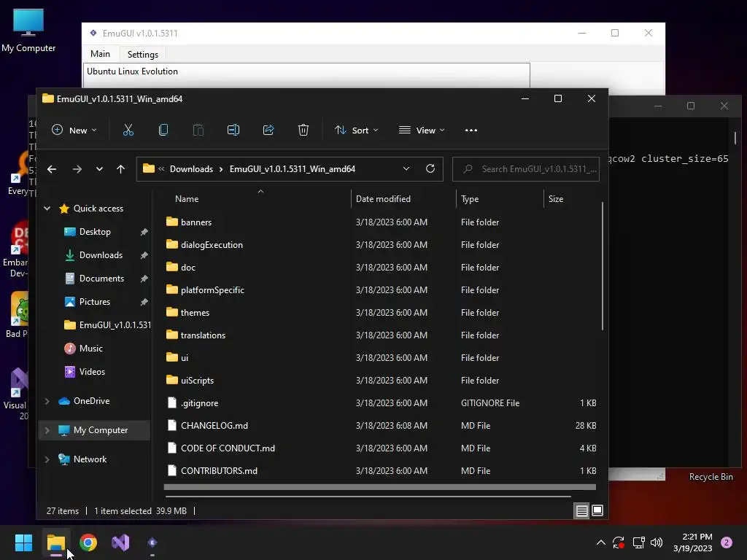
Task: Open the View dropdown menu
Action: point(422,130)
